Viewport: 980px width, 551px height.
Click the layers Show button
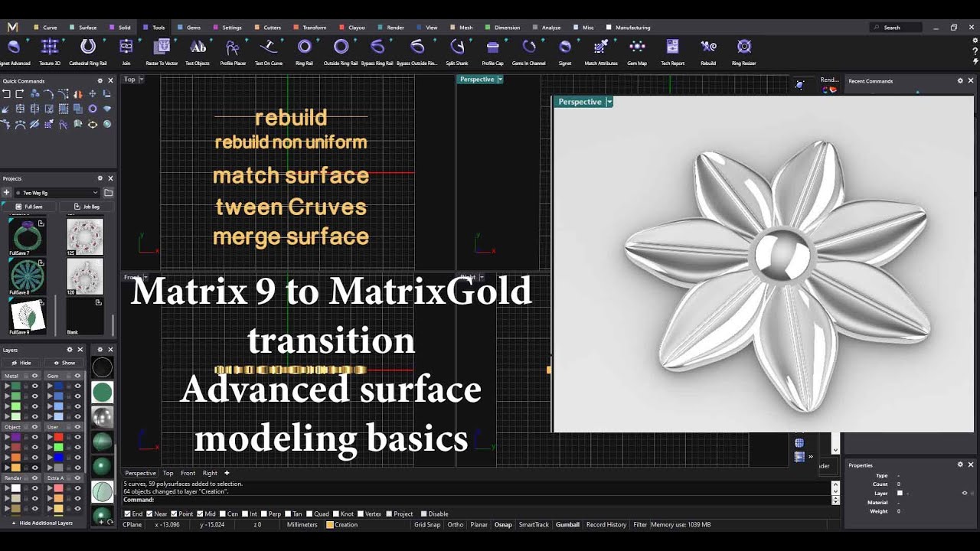pyautogui.click(x=65, y=363)
